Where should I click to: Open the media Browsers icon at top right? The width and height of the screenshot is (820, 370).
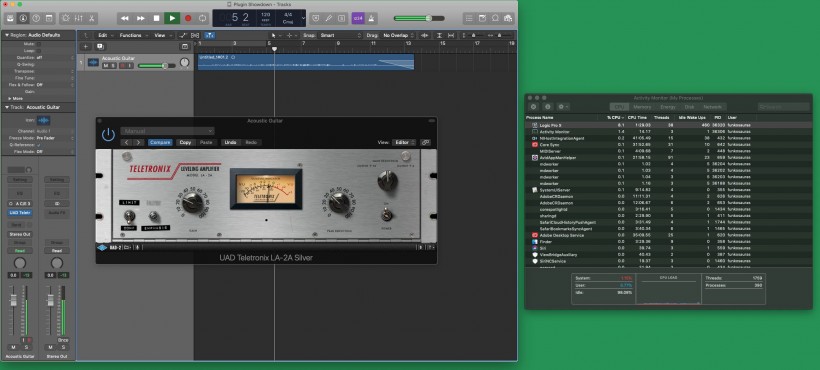coord(508,18)
